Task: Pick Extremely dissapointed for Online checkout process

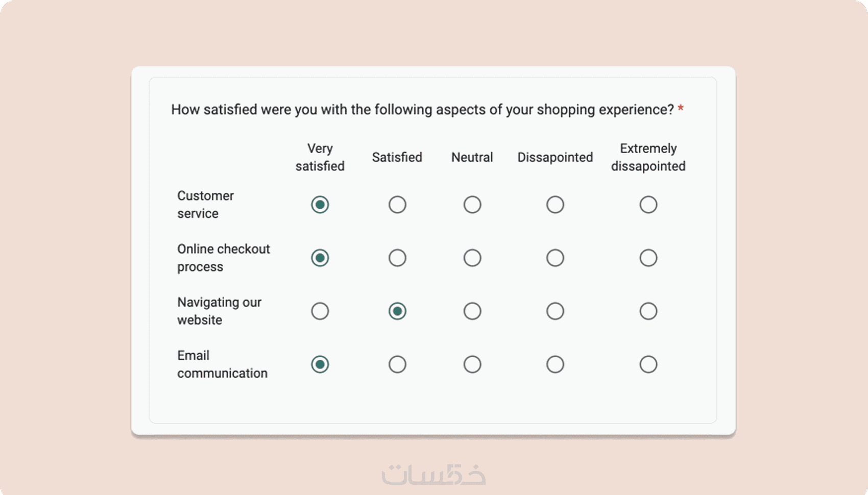Action: point(648,258)
